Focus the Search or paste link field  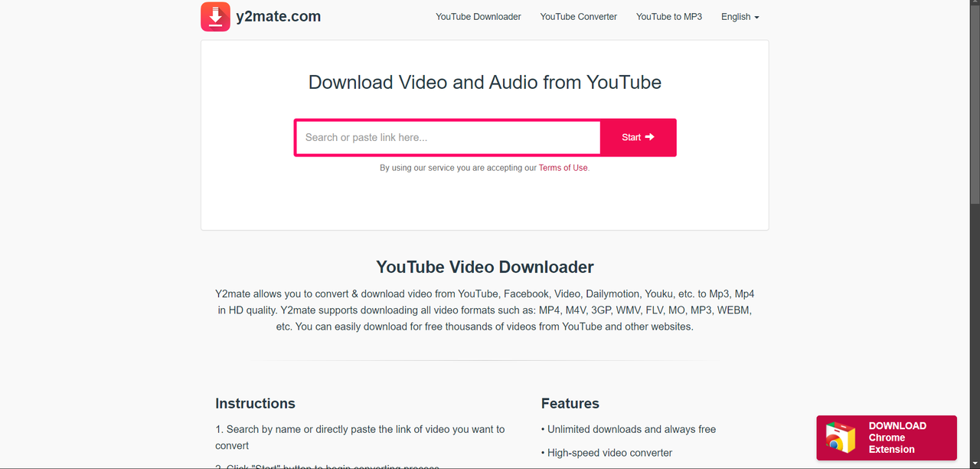pyautogui.click(x=448, y=137)
